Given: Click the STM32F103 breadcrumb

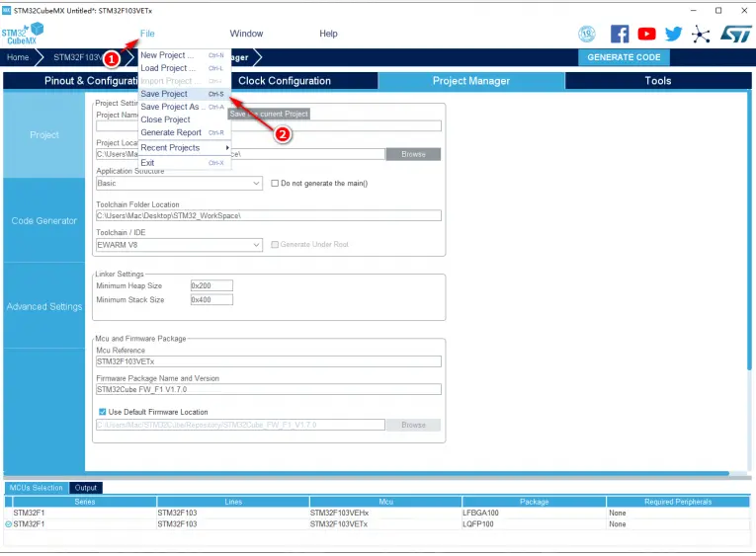Looking at the screenshot, I should 77,57.
